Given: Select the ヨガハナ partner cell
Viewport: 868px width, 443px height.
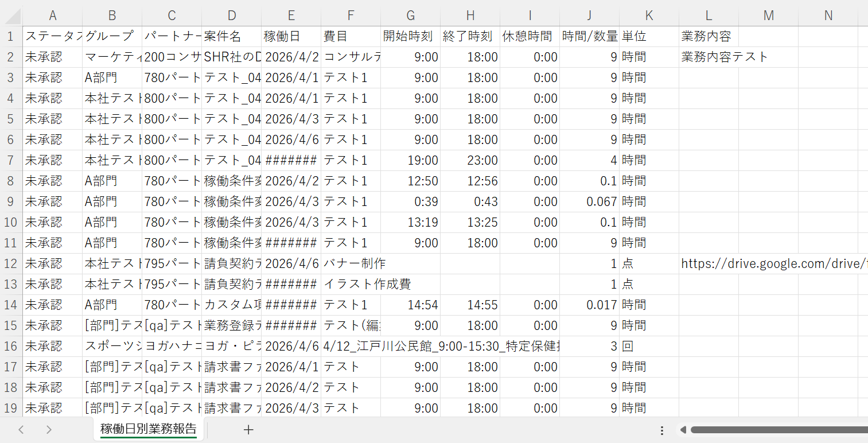Looking at the screenshot, I should pyautogui.click(x=172, y=347).
